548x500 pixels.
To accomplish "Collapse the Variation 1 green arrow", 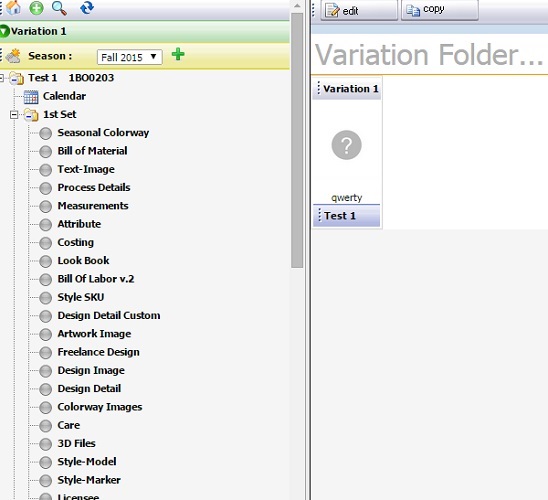I will tap(5, 31).
